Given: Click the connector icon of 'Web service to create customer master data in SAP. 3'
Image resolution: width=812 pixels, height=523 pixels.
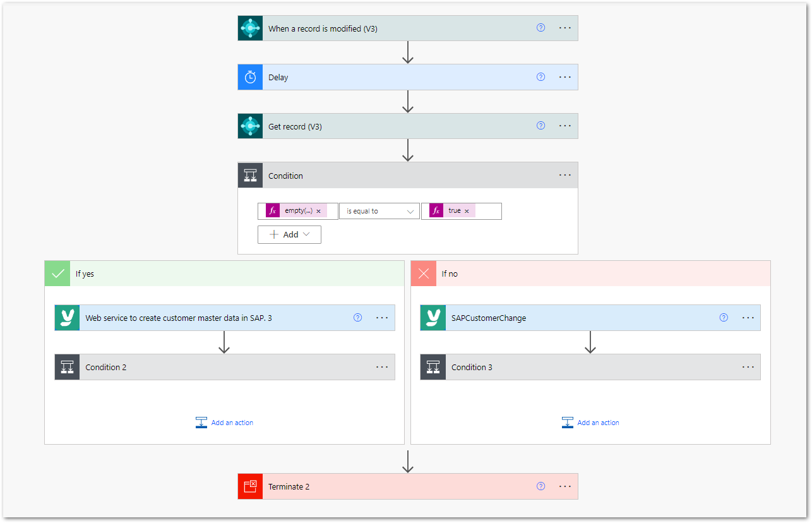Looking at the screenshot, I should pos(67,318).
